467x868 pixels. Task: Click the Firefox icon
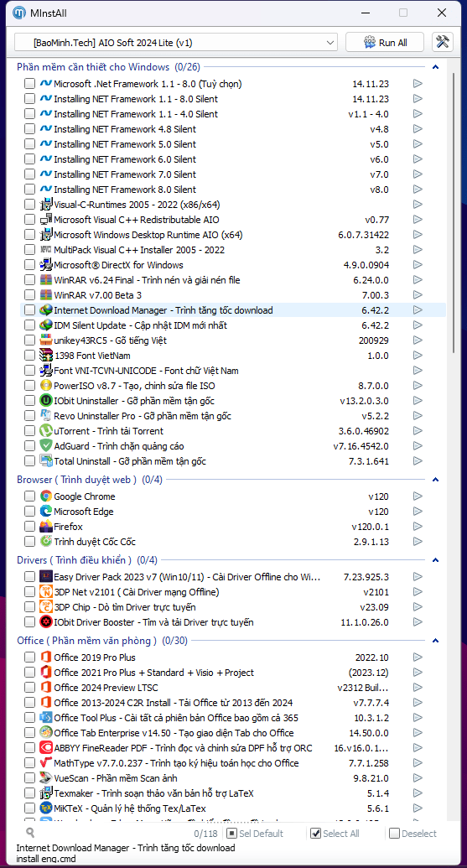point(46,526)
